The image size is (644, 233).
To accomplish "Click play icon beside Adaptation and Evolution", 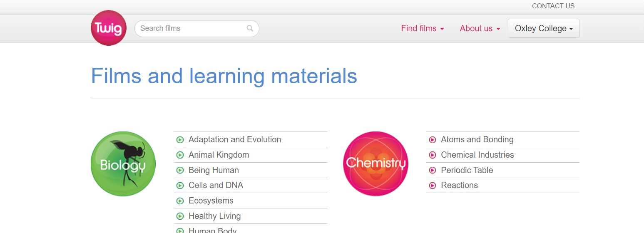I will [x=180, y=140].
